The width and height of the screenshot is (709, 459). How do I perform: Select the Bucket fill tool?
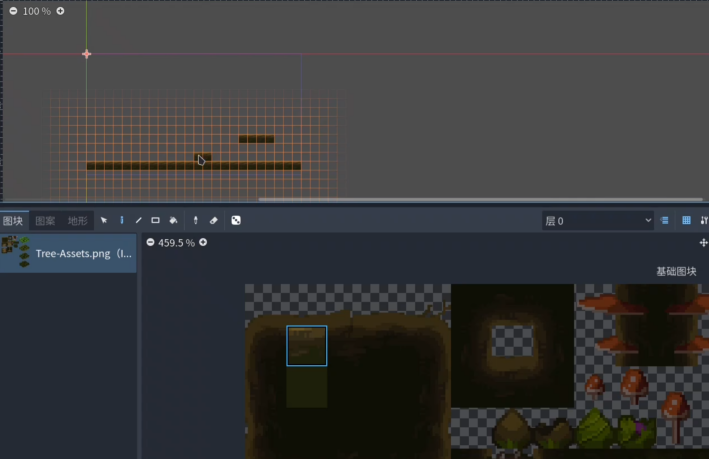point(173,220)
